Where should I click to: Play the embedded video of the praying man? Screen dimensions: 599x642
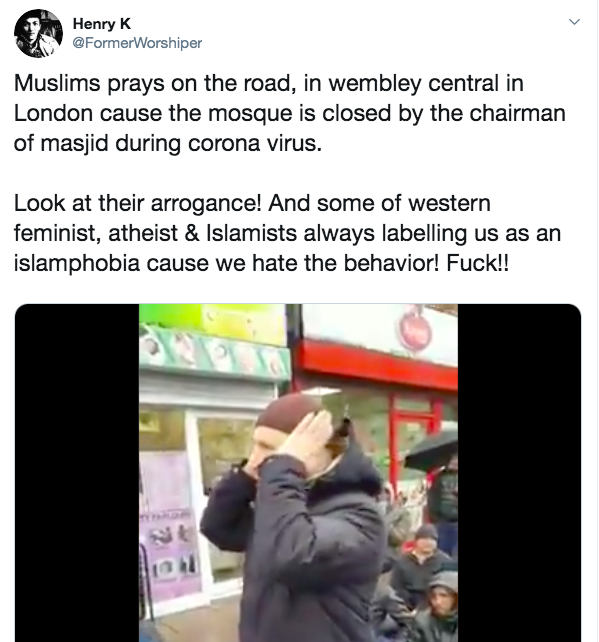coord(298,473)
